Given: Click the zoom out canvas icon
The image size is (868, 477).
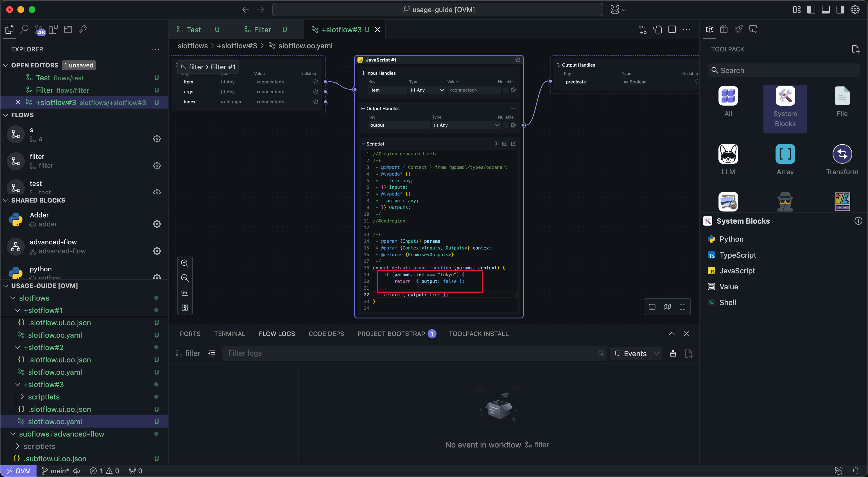Looking at the screenshot, I should pyautogui.click(x=185, y=278).
